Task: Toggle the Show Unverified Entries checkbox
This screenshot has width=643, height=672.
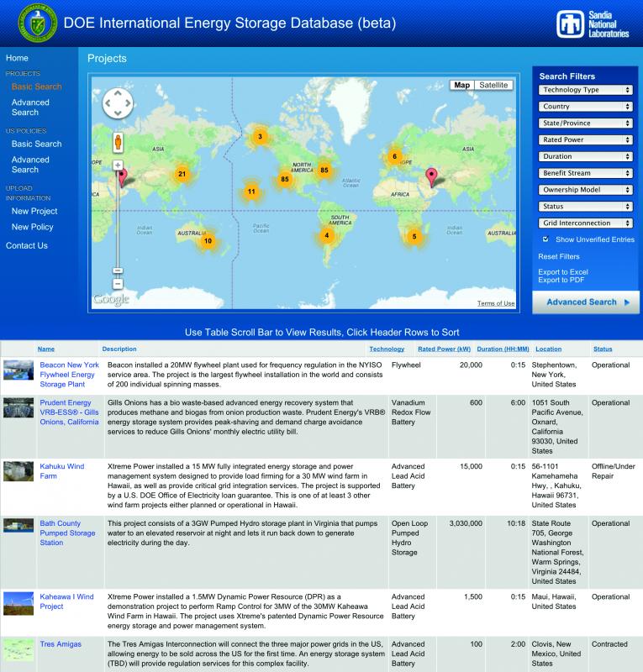Action: tap(545, 239)
